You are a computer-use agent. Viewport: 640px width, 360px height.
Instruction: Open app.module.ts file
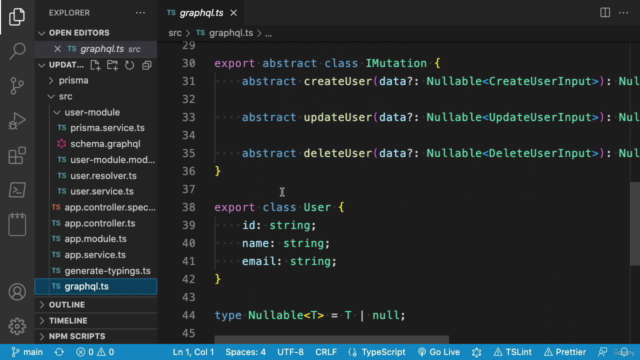tap(96, 239)
